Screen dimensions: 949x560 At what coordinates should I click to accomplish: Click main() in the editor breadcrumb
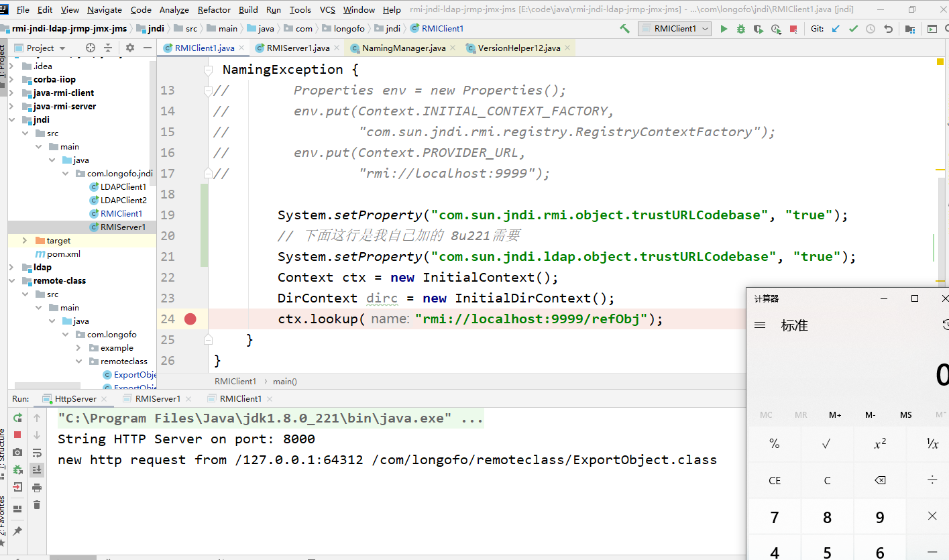tap(284, 381)
